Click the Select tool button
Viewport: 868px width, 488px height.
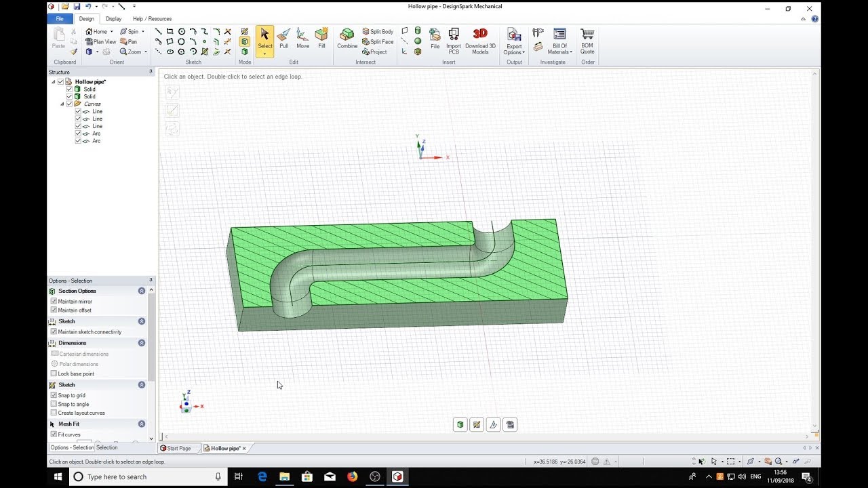(x=264, y=41)
